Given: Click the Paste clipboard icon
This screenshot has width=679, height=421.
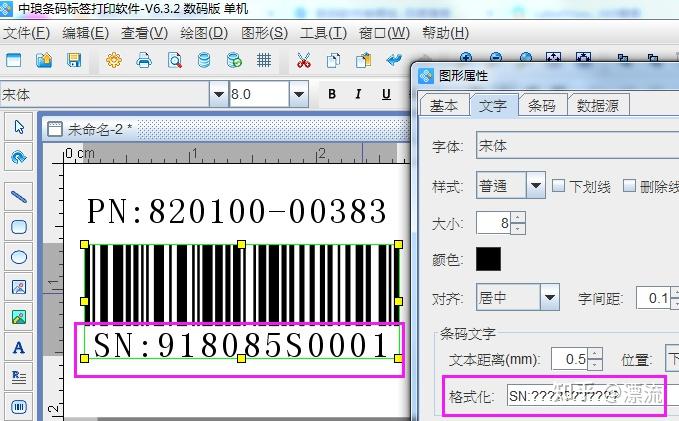Looking at the screenshot, I should tap(364, 60).
